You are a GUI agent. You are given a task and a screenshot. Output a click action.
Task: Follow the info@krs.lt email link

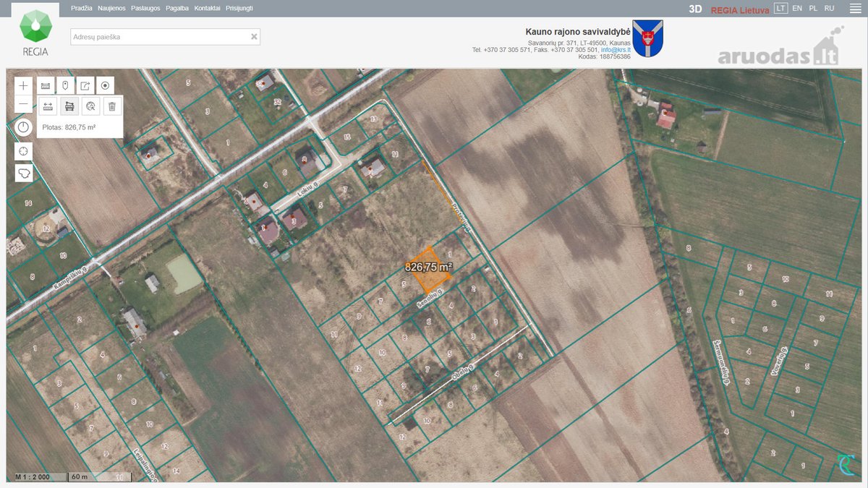616,49
